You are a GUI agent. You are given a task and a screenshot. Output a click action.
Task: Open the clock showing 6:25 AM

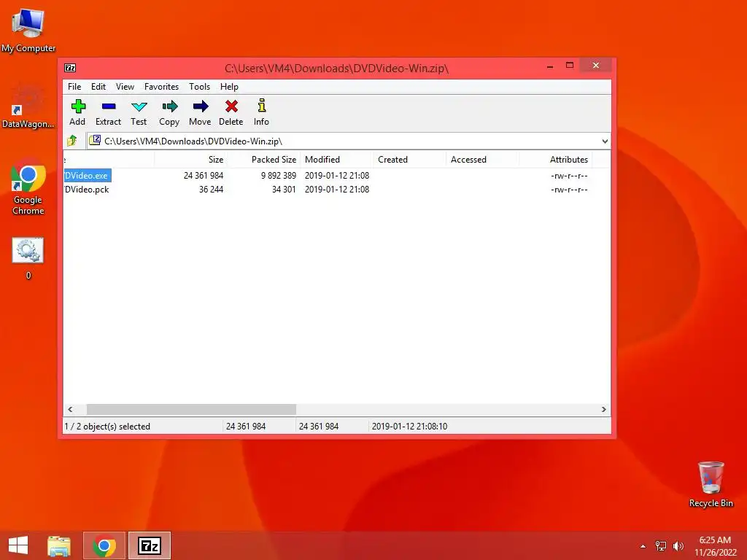[715, 546]
